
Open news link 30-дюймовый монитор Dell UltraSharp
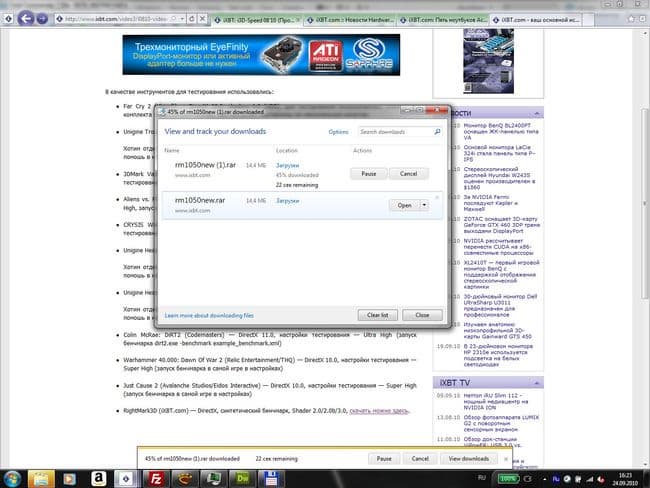coord(500,306)
